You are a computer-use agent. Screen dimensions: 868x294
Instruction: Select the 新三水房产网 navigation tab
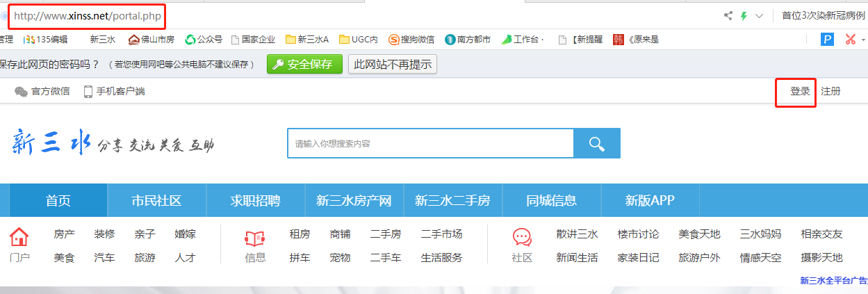(354, 201)
